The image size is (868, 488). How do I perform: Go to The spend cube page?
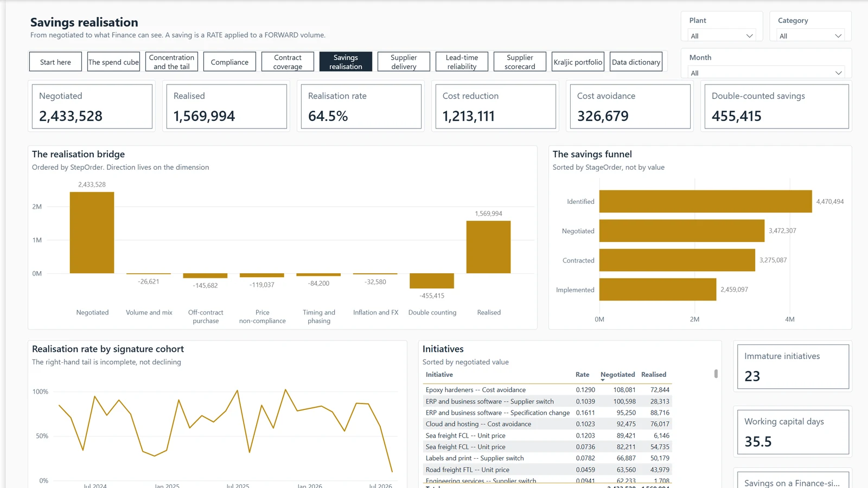(x=113, y=62)
